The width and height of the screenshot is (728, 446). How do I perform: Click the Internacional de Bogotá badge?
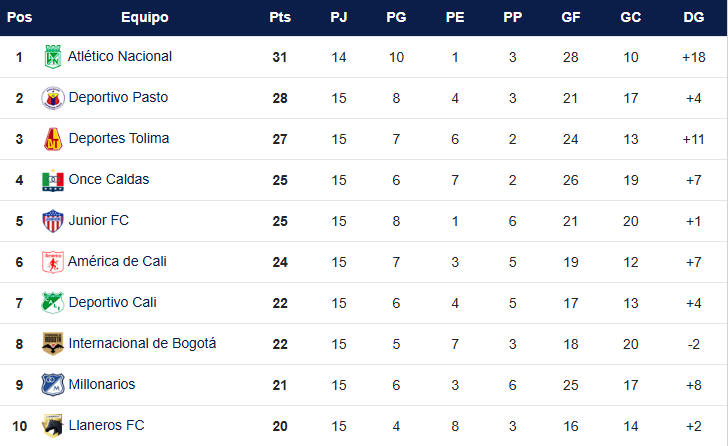(52, 344)
